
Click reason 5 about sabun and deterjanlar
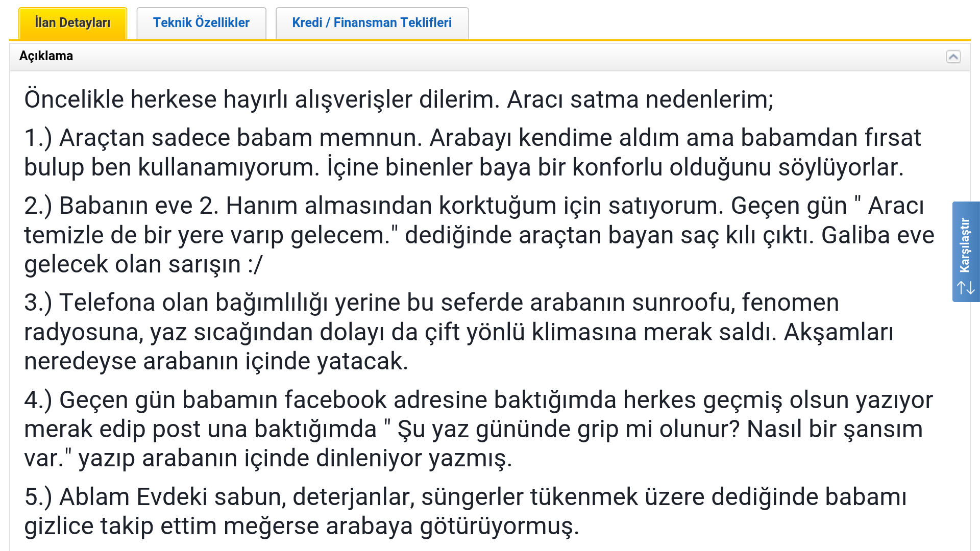pyautogui.click(x=465, y=511)
